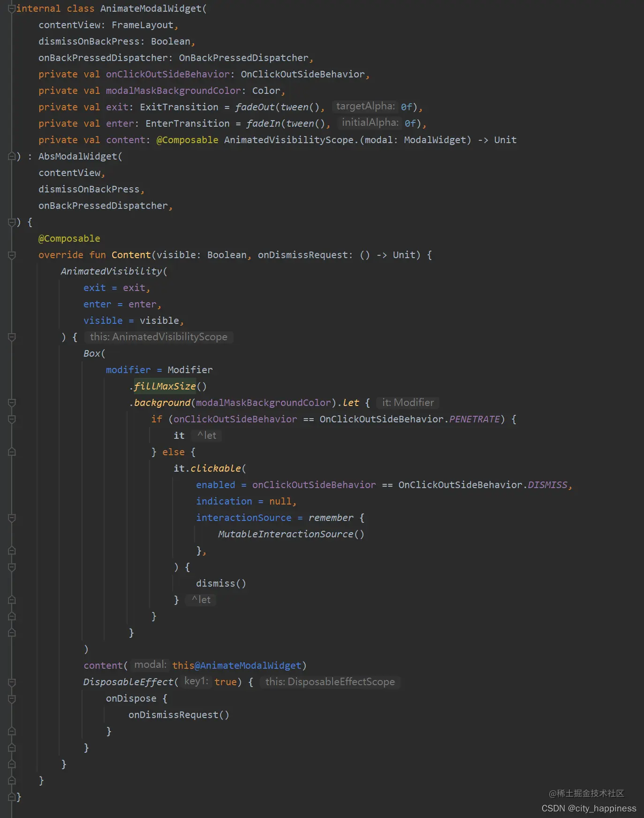Click the "MutableInteractionSource" constructor call
This screenshot has height=818, width=644.
(x=286, y=535)
